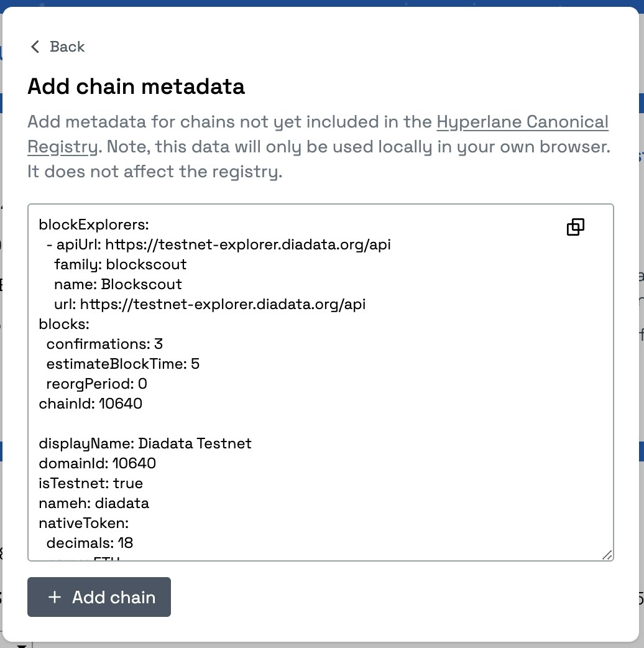
Task: Click the domainId: 10640 line
Action: tap(98, 463)
